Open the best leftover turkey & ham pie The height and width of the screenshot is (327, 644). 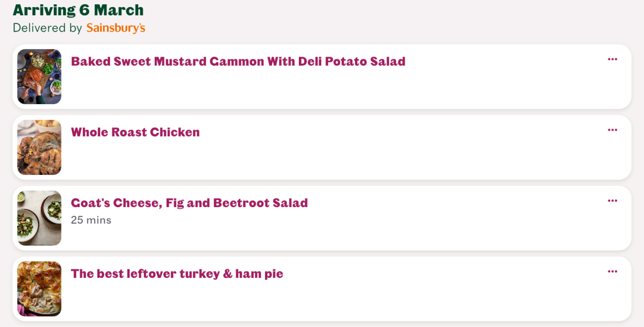tap(177, 274)
